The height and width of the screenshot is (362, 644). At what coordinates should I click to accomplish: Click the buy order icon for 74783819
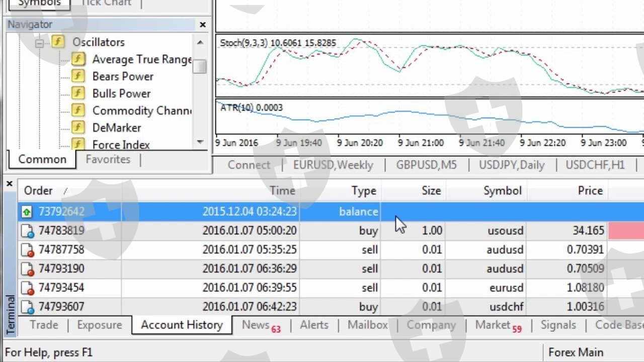pyautogui.click(x=27, y=231)
